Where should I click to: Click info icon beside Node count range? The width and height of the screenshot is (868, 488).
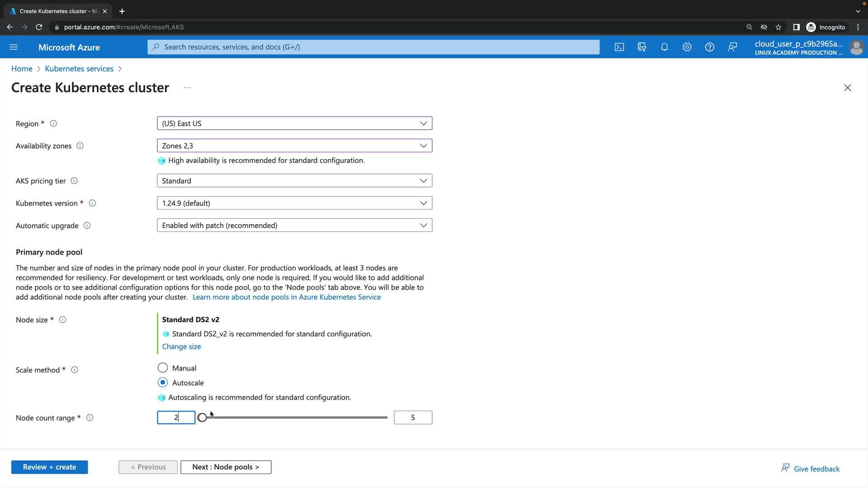coord(90,418)
